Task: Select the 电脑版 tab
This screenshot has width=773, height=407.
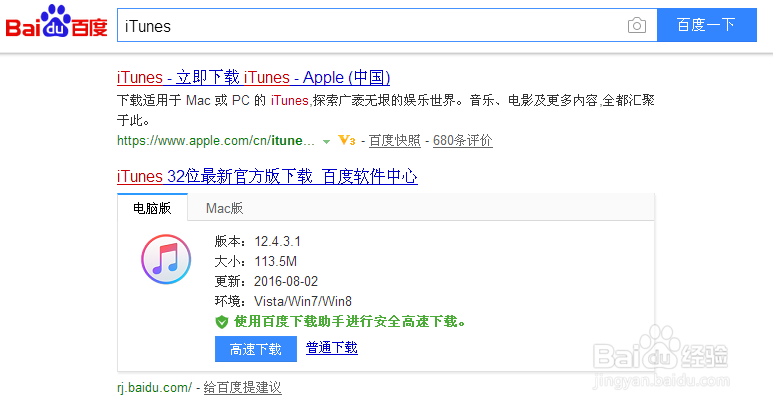Action: [152, 207]
